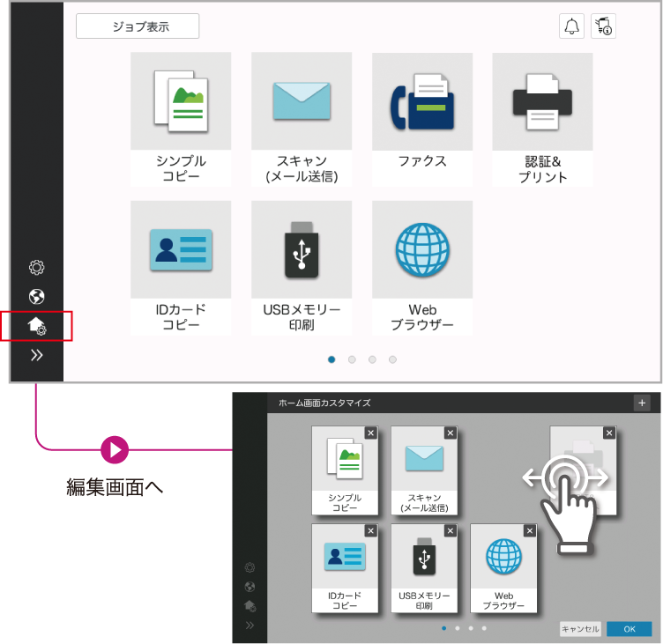The height and width of the screenshot is (644, 663).
Task: Select the IDカードコピー tile on home
Action: 181,267
